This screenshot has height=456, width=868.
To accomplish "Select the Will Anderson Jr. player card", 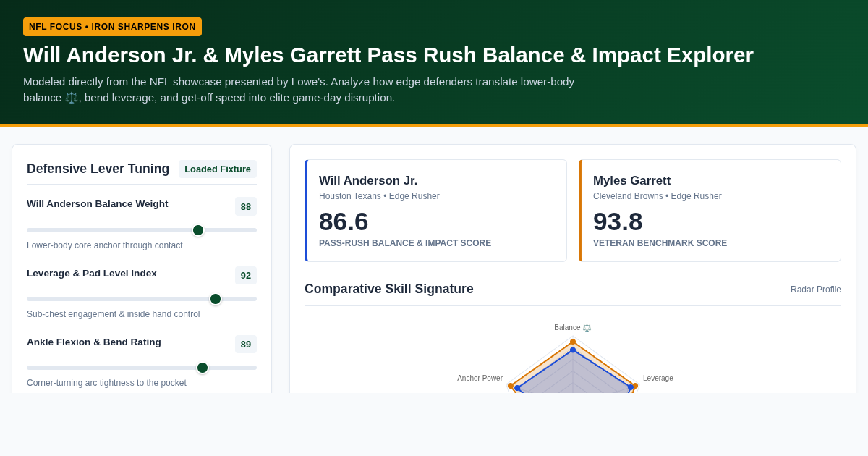I will 435,211.
